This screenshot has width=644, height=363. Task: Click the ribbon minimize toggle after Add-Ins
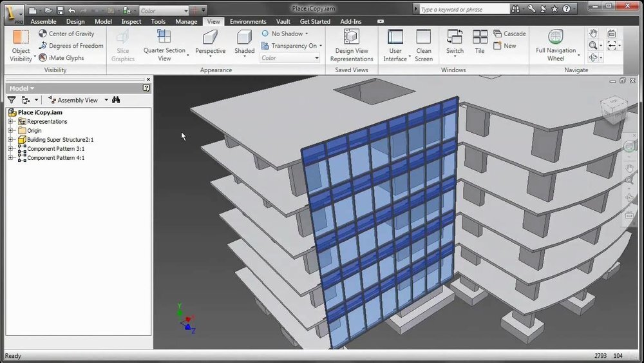tap(381, 21)
